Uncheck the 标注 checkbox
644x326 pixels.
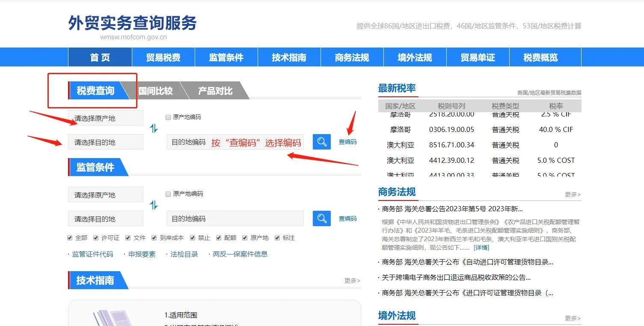click(x=277, y=238)
